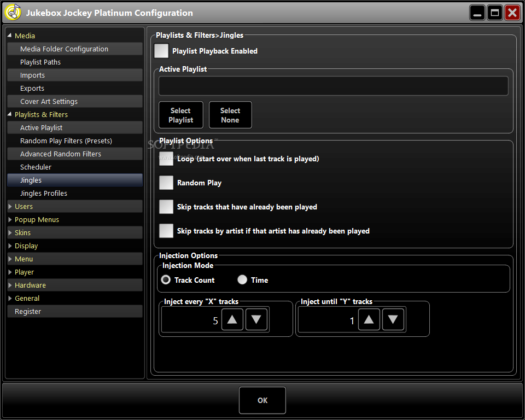Click the Popup Menus category label
The width and height of the screenshot is (525, 420).
pos(37,219)
